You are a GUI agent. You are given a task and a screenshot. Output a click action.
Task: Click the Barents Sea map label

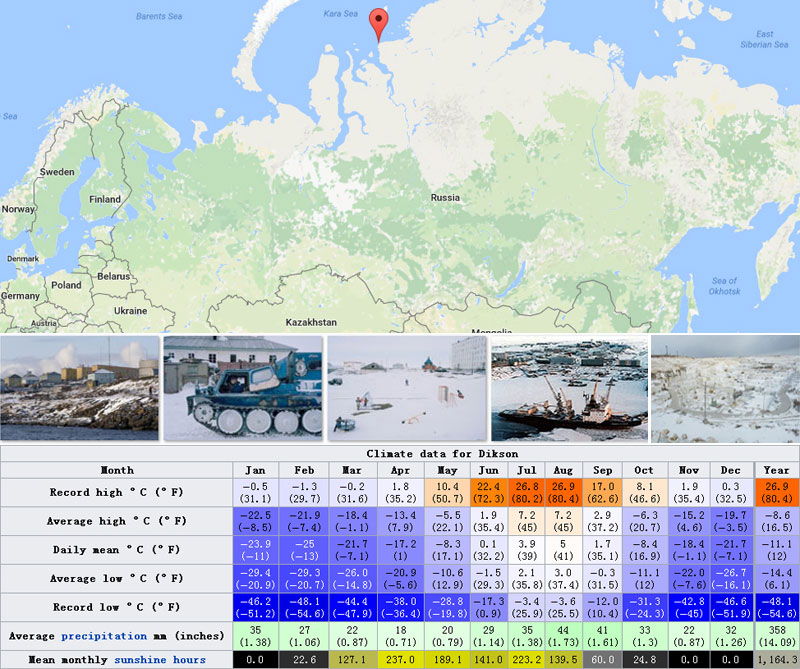click(161, 16)
